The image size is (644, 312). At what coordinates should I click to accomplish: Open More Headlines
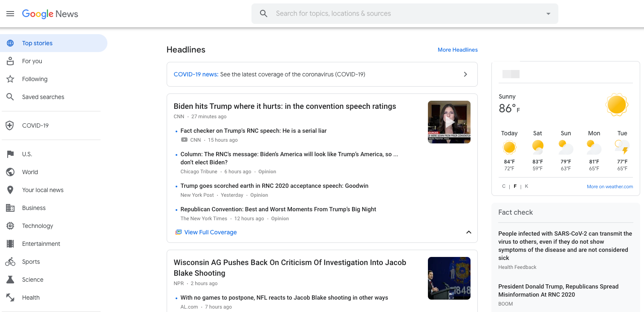coord(457,50)
